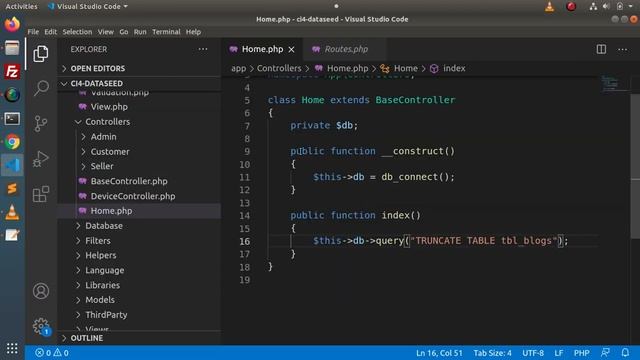The image size is (640, 360).
Task: Open Files manager from the dock
Action: coord(12,48)
